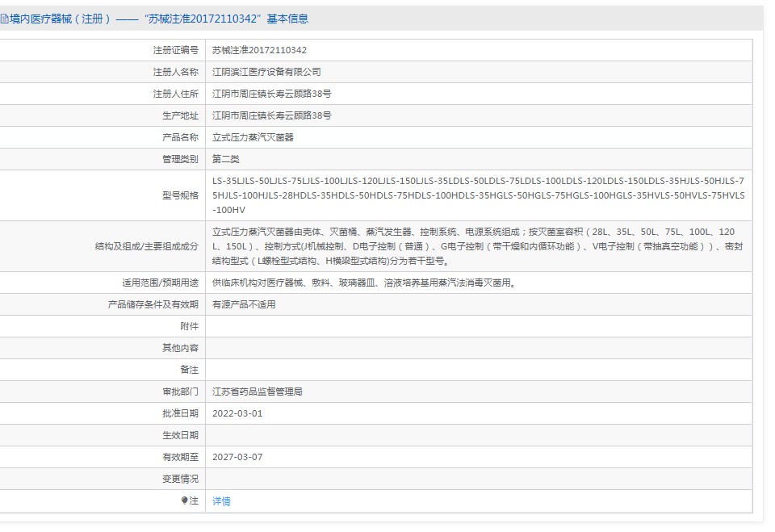Screen dimensions: 775x532
Task: Click the 生效日期 row label
Action: tap(180, 435)
